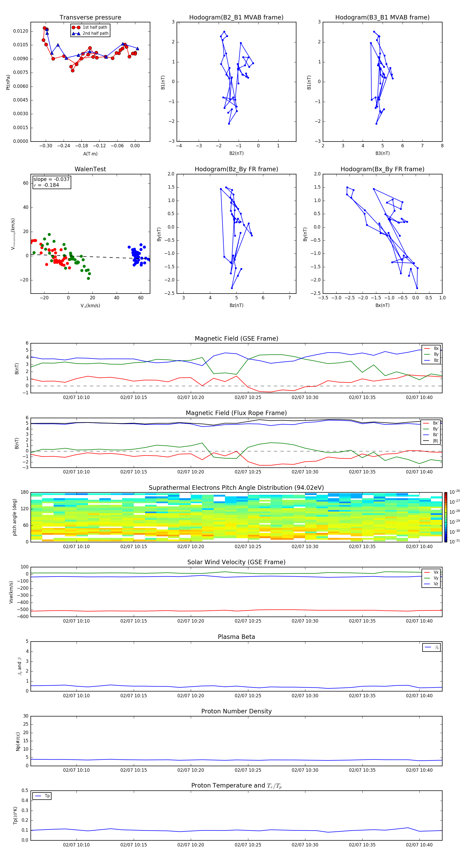Click the 'Hodogram(Bx_By FR frame)' title
This screenshot has height=868, width=473.
[382, 169]
